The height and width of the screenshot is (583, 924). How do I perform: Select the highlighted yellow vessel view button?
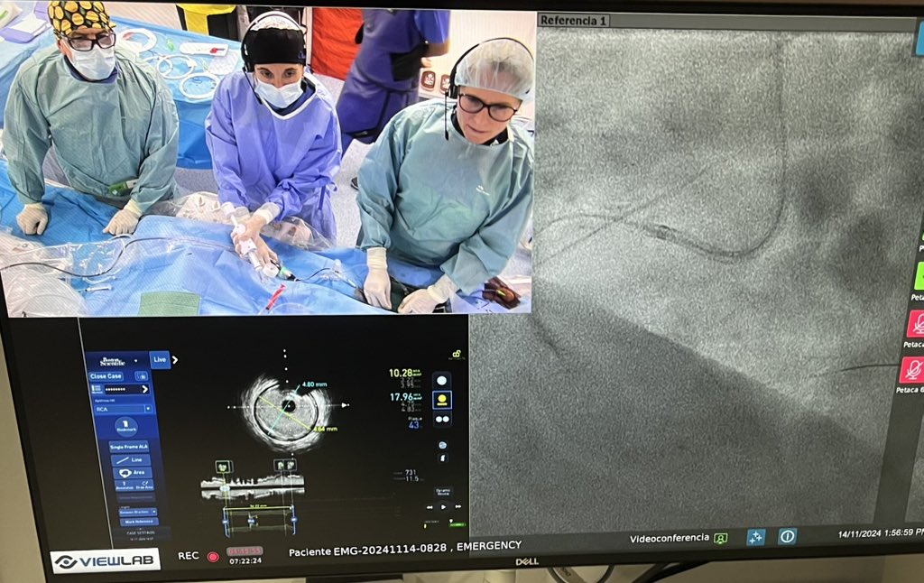(x=442, y=400)
